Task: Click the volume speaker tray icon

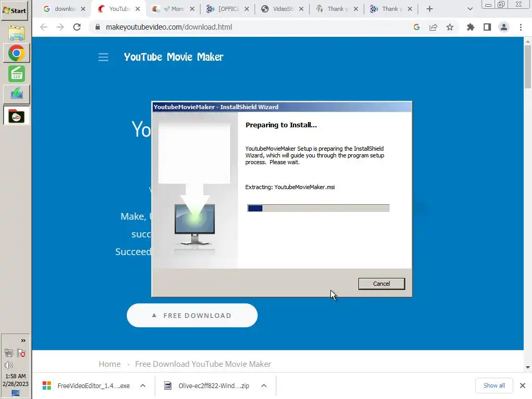Action: tap(9, 365)
